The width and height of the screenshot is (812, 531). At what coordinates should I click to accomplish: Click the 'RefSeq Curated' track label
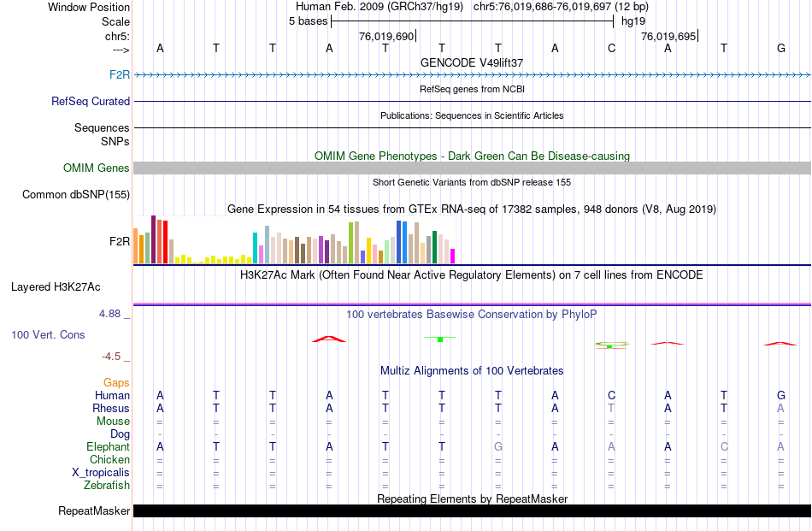tap(90, 101)
